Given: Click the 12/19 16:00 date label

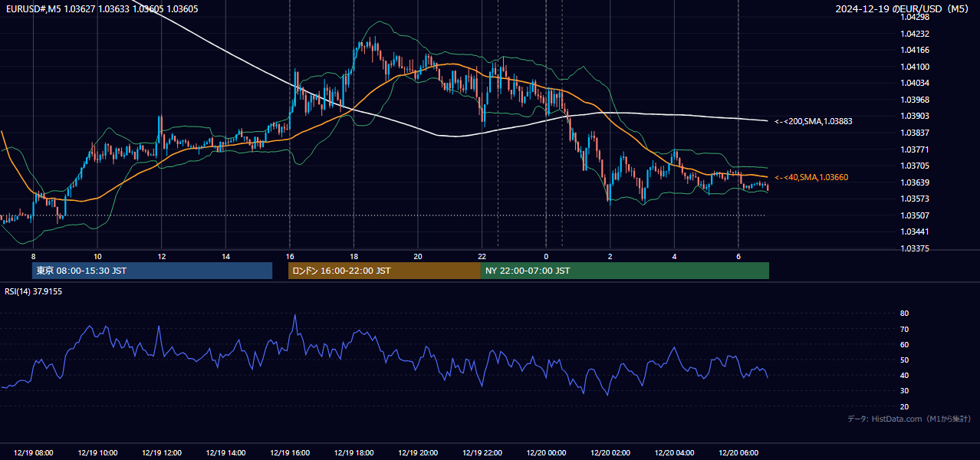Looking at the screenshot, I should pyautogui.click(x=290, y=453).
